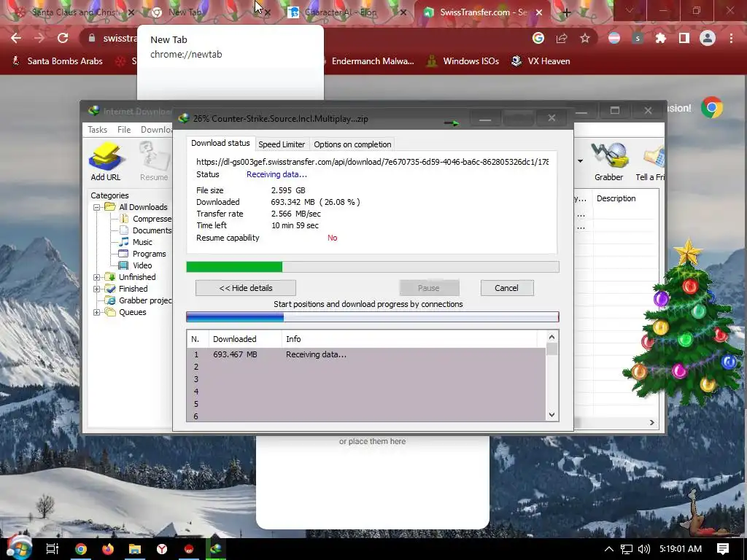Screen dimensions: 747x560
Task: Cancel the Counter-Strike download
Action: (x=506, y=288)
